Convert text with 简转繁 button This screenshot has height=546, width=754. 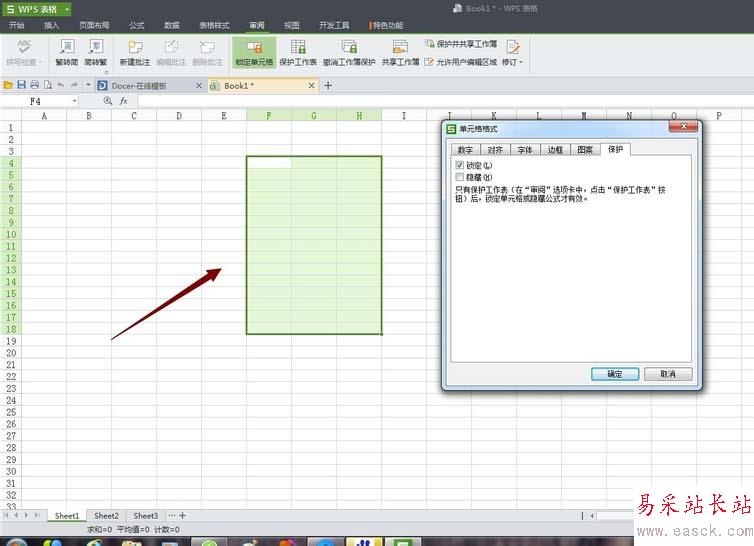coord(96,52)
